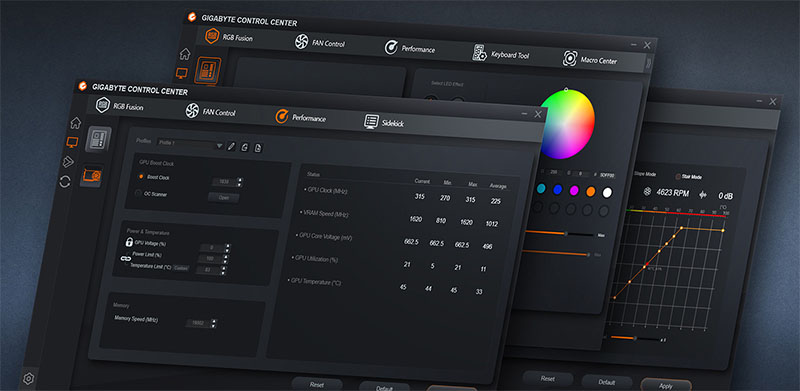Screen dimensions: 800x391
Task: Open Keyboard Tool tab in back window
Action: [x=501, y=54]
